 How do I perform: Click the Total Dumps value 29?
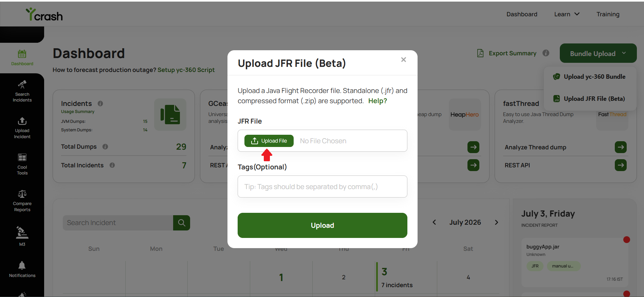pyautogui.click(x=181, y=147)
